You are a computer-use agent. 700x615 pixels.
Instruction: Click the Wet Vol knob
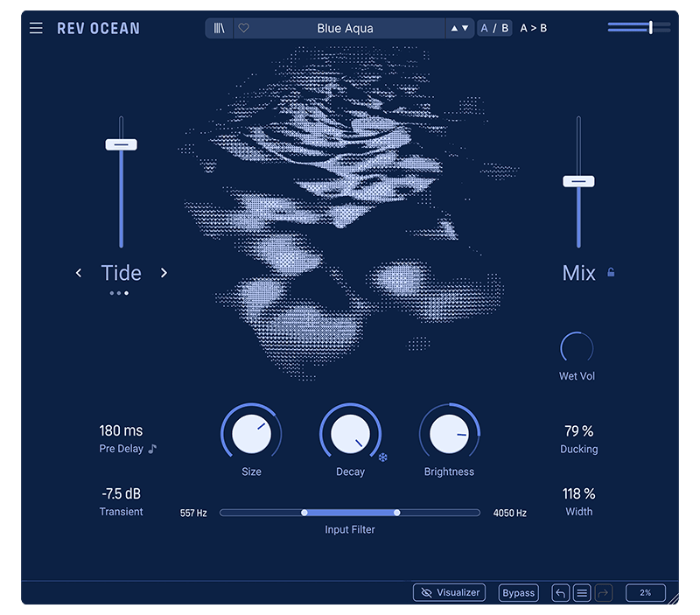577,347
